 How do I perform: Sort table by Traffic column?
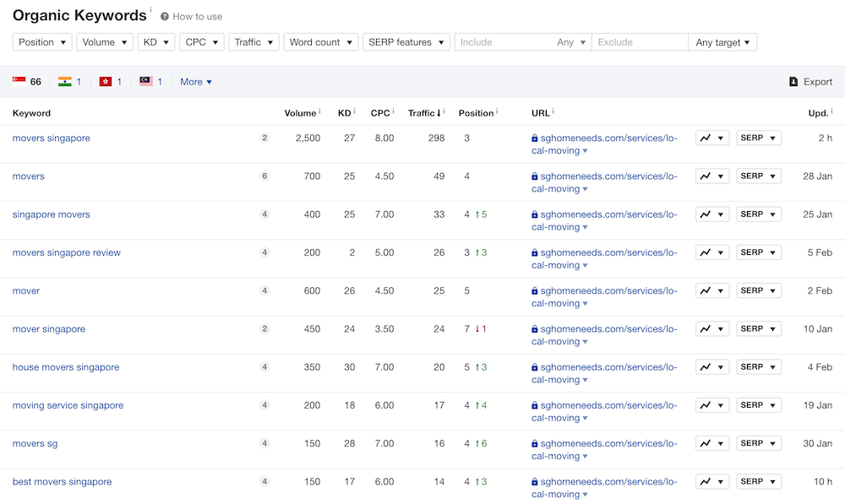422,113
